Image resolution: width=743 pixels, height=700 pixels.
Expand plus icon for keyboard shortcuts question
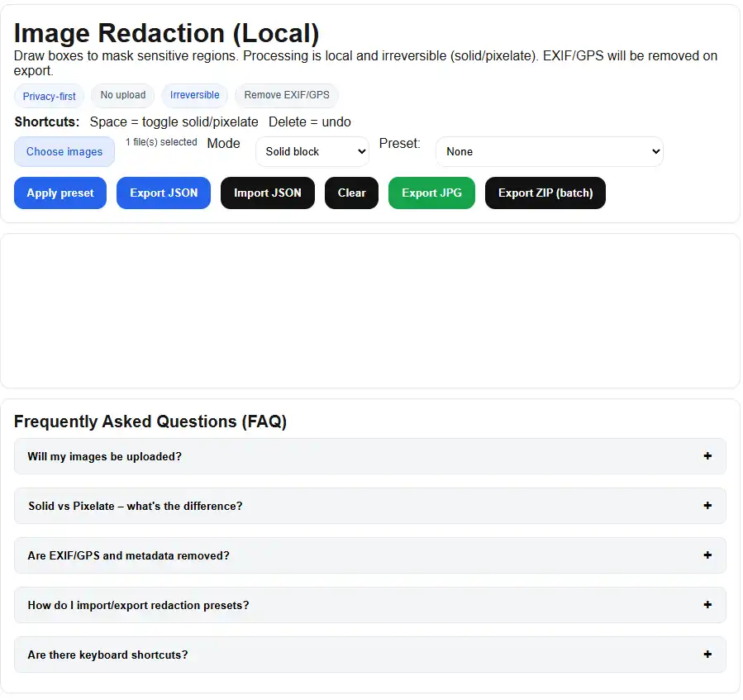pyautogui.click(x=707, y=655)
